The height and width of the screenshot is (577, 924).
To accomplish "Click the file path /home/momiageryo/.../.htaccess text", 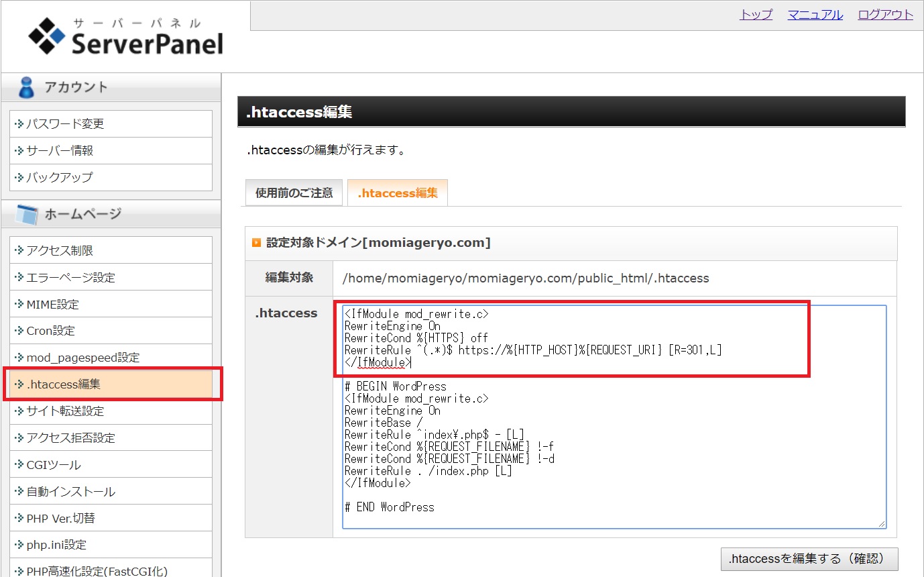I will (526, 278).
